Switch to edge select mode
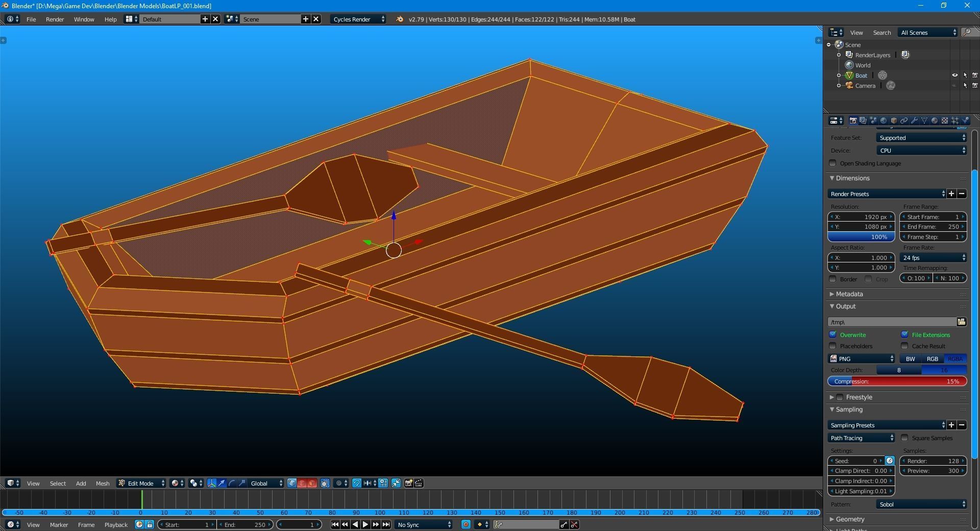This screenshot has width=980, height=531. (x=302, y=483)
